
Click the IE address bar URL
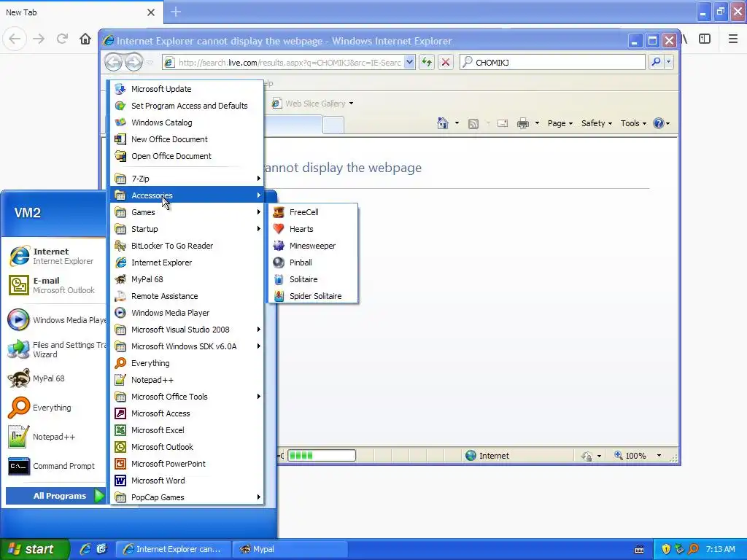coord(290,63)
